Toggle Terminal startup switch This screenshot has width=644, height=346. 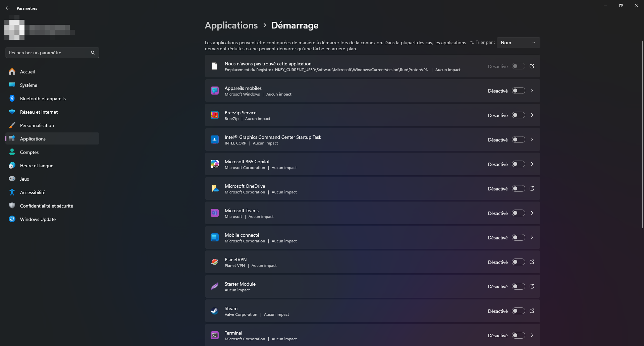click(518, 335)
